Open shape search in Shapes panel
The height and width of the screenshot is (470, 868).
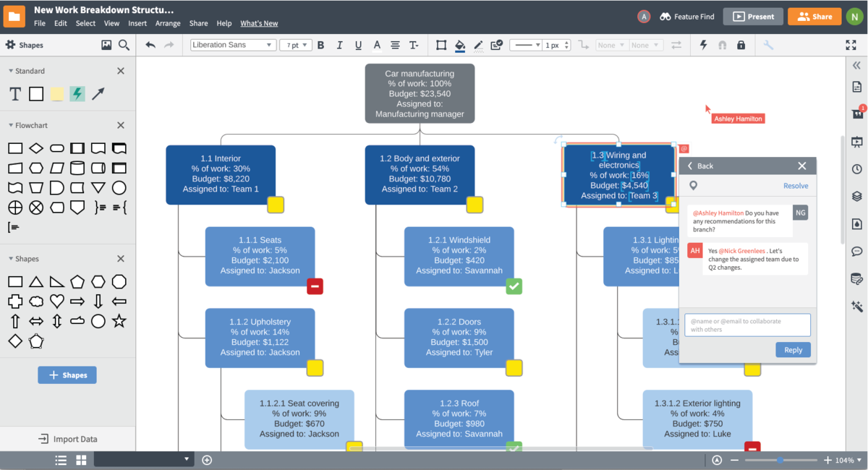point(123,44)
